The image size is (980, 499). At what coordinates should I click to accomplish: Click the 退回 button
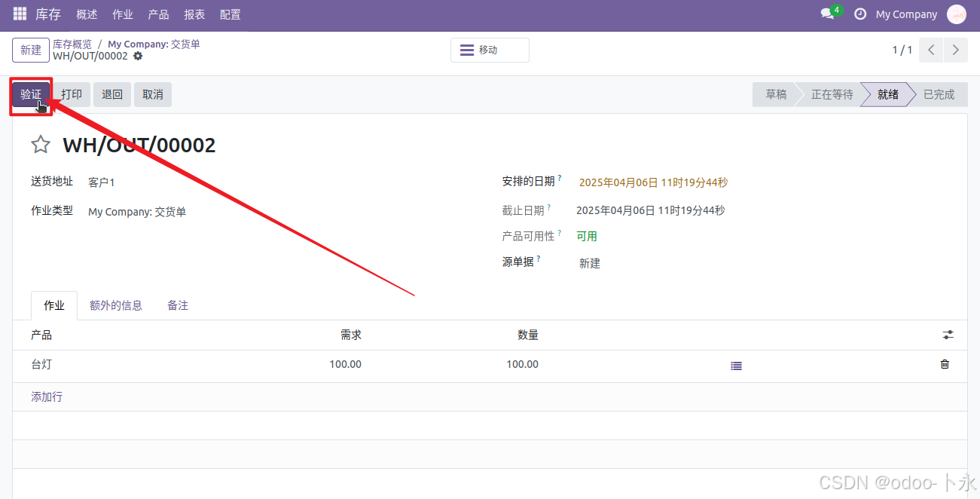pyautogui.click(x=112, y=94)
